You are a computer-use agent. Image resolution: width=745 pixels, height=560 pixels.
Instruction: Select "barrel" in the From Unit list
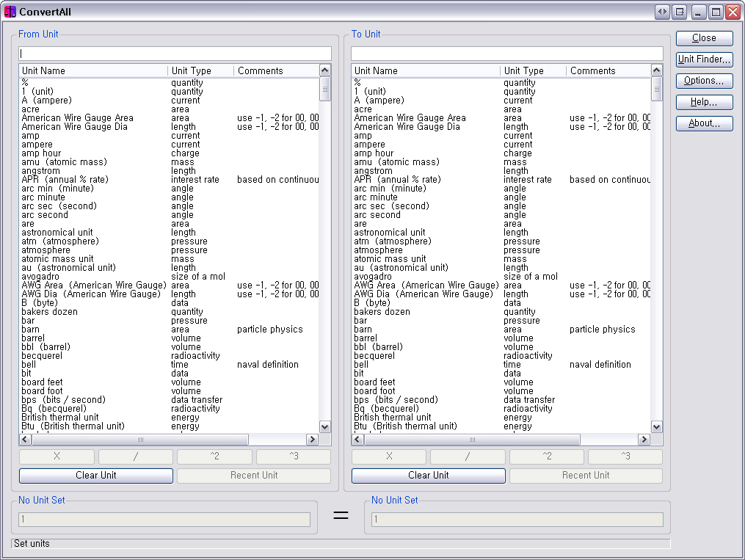point(33,338)
